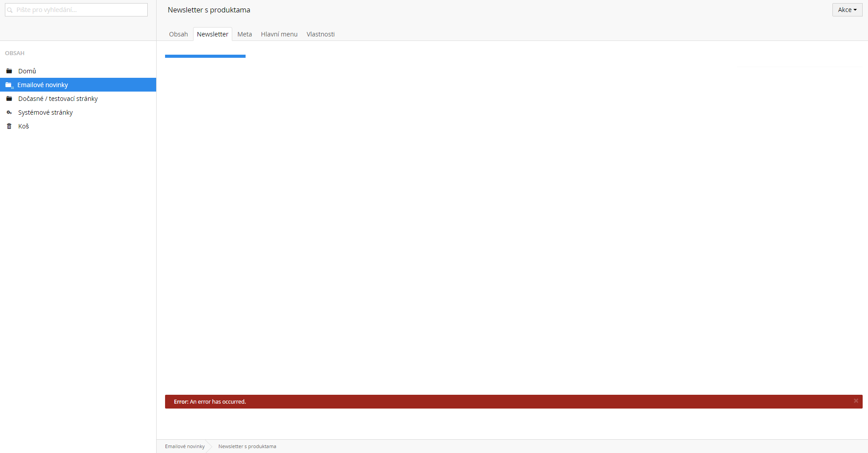Dismiss the error message with X
This screenshot has height=453, width=868.
pyautogui.click(x=856, y=401)
